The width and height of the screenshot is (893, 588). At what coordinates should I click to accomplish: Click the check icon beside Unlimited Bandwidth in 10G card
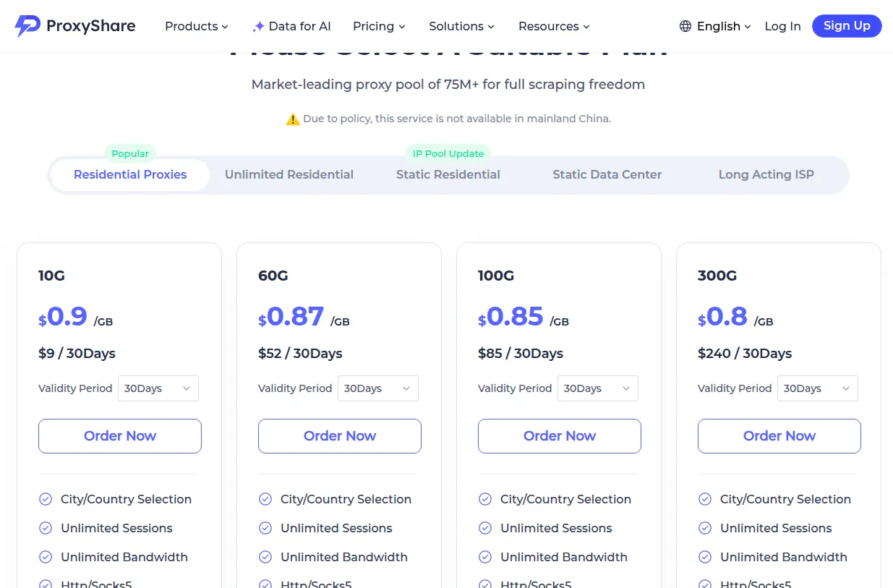point(46,557)
